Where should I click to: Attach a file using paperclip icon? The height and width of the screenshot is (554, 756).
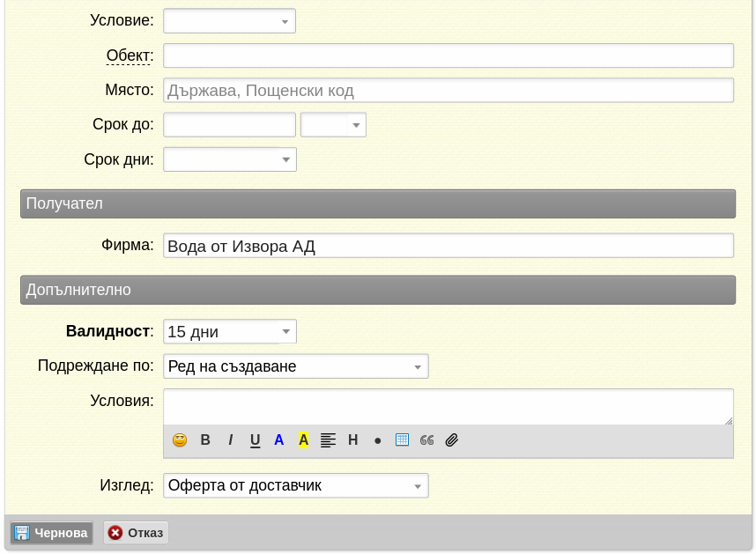(452, 440)
